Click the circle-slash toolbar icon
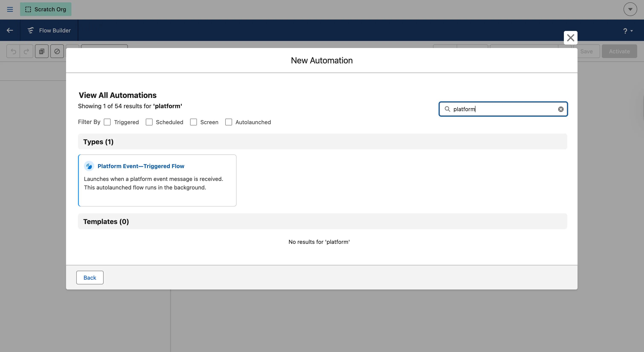 pyautogui.click(x=57, y=51)
